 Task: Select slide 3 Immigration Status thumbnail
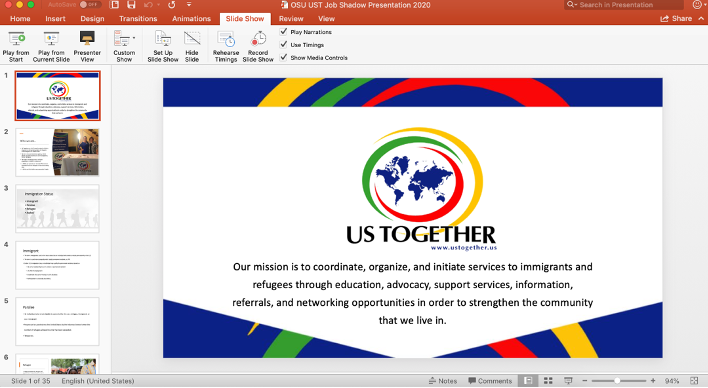pos(57,208)
